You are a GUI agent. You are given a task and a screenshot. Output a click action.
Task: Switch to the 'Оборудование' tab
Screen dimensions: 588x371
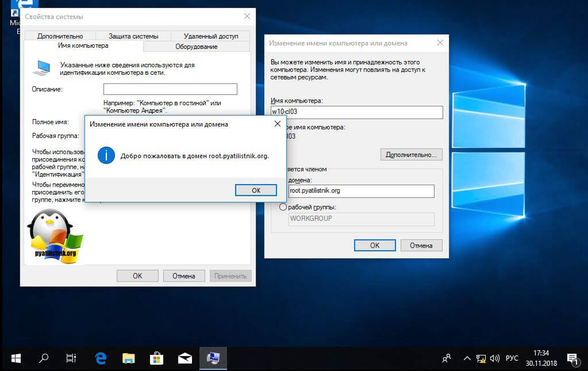click(x=196, y=47)
